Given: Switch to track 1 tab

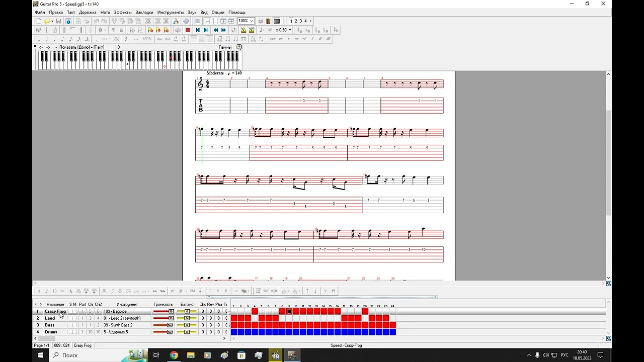Looking at the screenshot, I should [x=291, y=21].
